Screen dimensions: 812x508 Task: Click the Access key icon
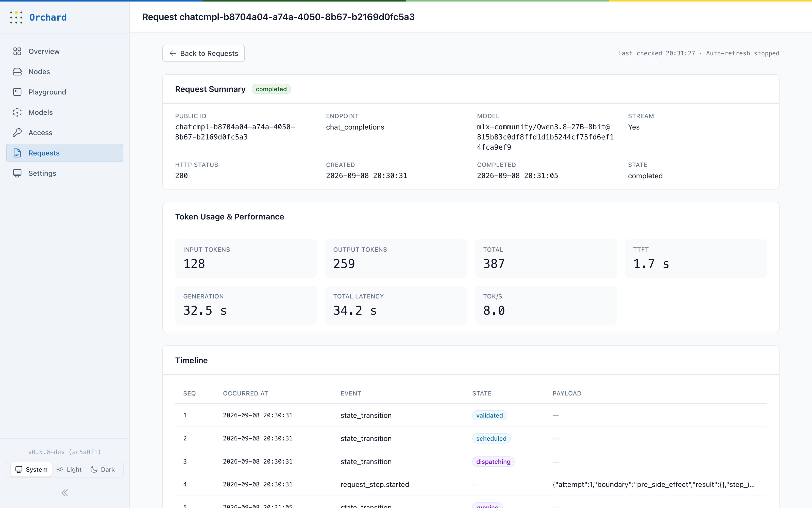tap(17, 133)
